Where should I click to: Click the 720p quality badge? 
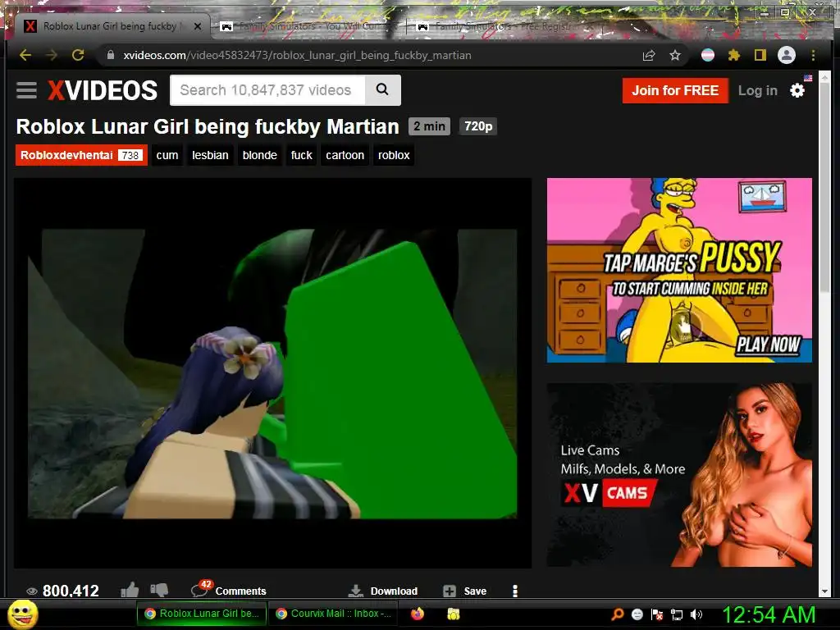tap(478, 126)
